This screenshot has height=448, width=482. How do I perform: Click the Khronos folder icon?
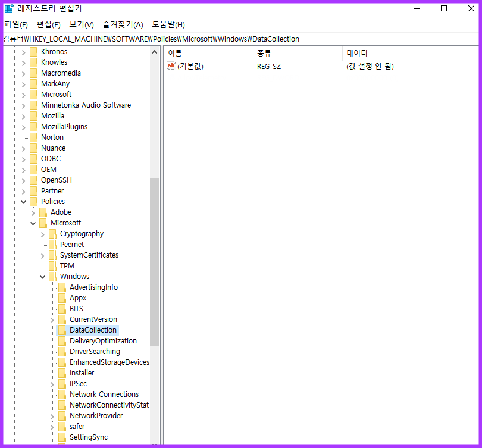pos(33,52)
